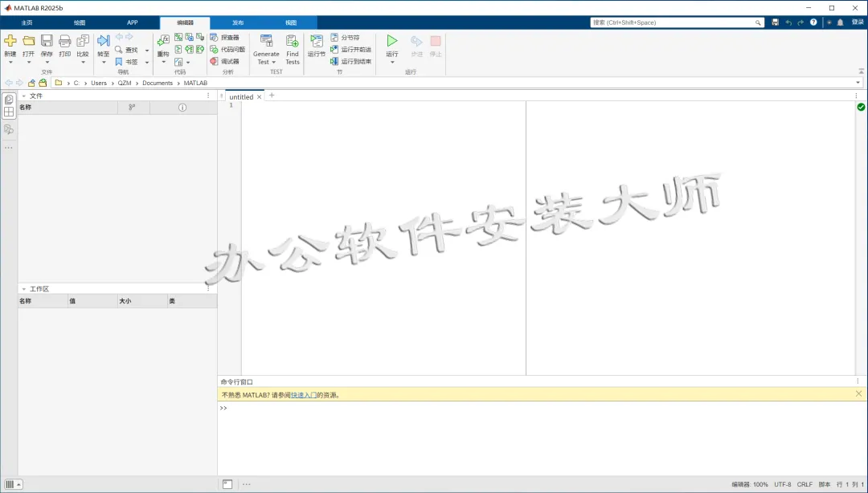Toggle the command window layout icon in status bar
Screen dimensions: 868x493
[x=227, y=484]
